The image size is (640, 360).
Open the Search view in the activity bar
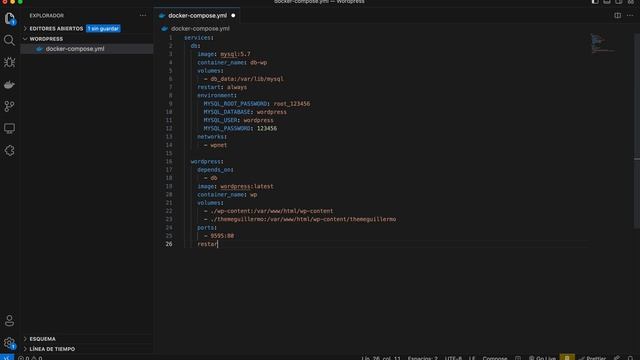pos(9,40)
